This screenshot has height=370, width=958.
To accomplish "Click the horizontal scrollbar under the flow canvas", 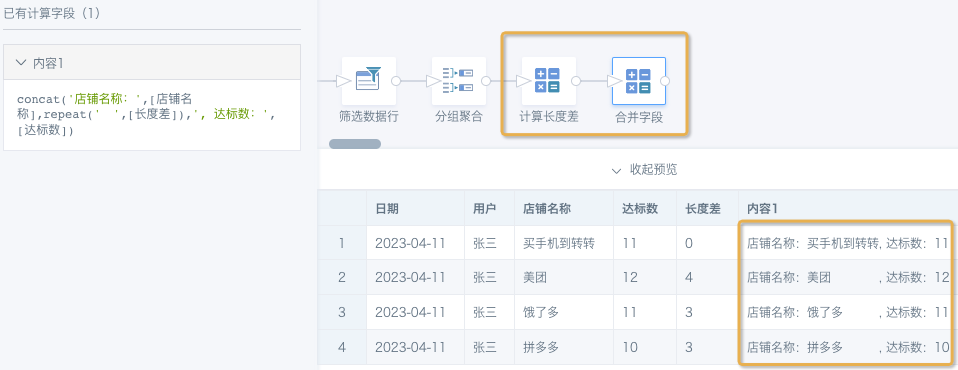I will click(x=355, y=144).
